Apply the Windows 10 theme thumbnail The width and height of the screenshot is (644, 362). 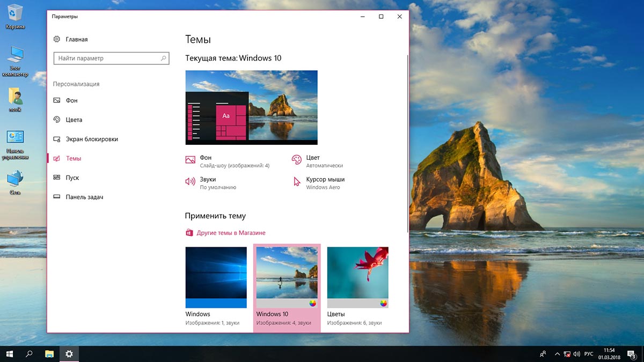287,277
